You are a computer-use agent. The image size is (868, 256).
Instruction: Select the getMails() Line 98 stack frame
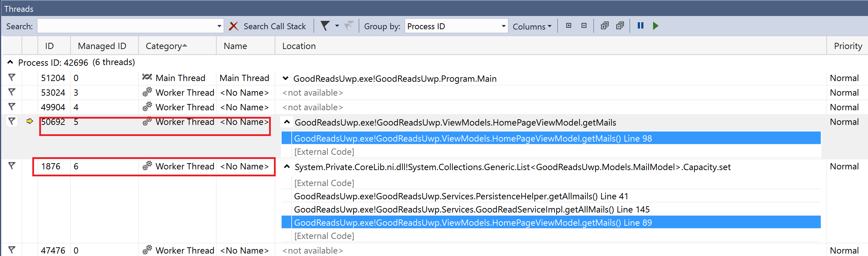pos(551,138)
